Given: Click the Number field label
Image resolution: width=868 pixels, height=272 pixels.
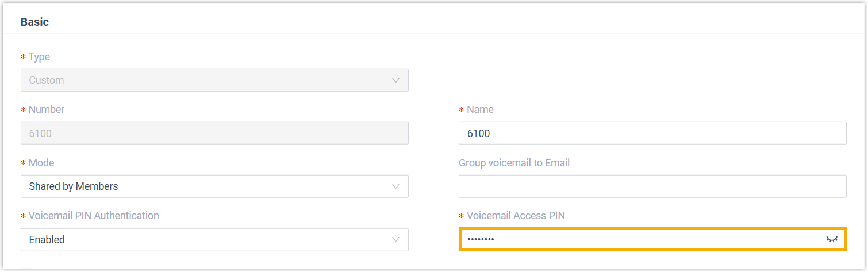Looking at the screenshot, I should (x=46, y=110).
